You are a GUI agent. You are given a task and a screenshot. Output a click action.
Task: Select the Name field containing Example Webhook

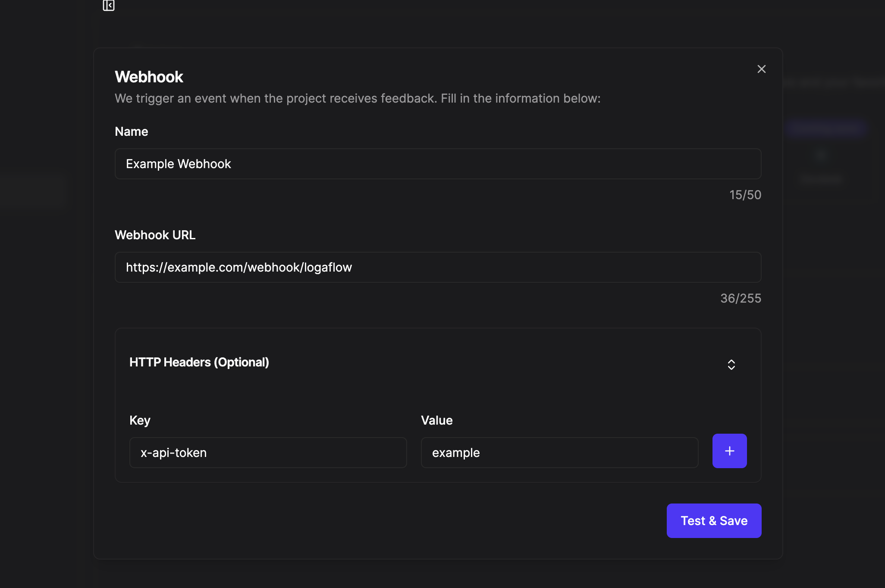click(438, 164)
